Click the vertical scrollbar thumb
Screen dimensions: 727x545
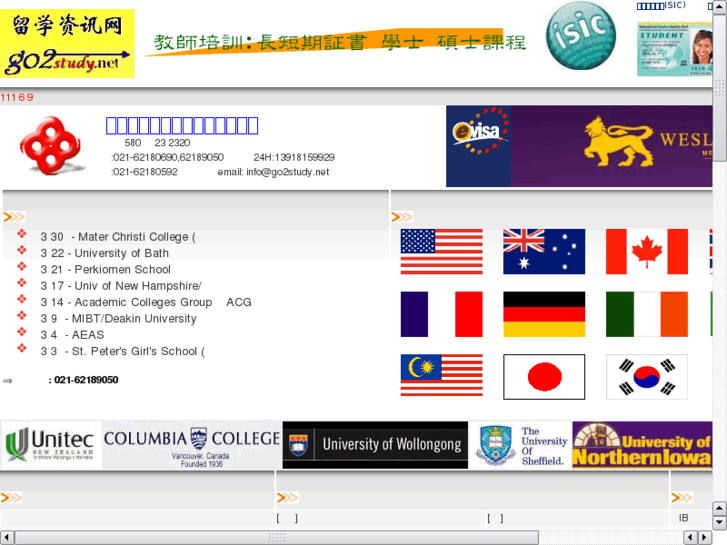720,88
